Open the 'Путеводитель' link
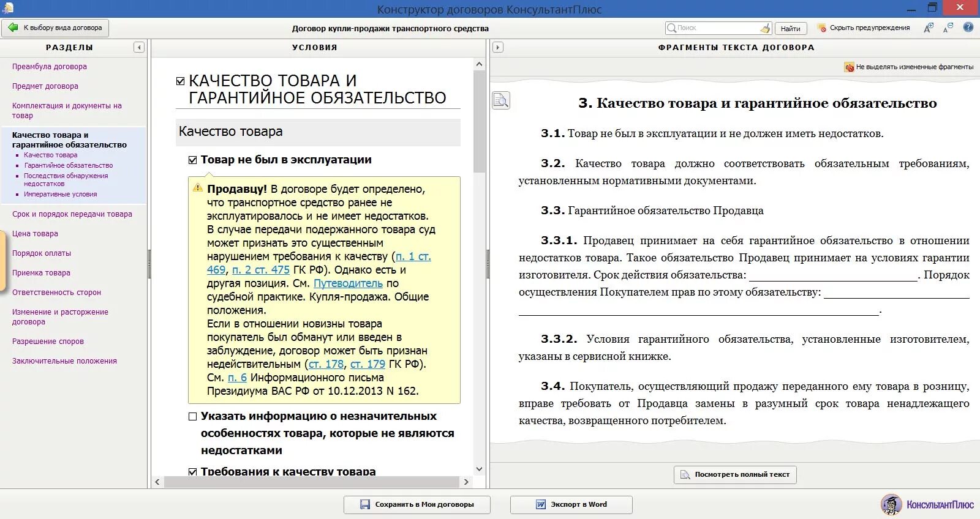 [x=348, y=283]
